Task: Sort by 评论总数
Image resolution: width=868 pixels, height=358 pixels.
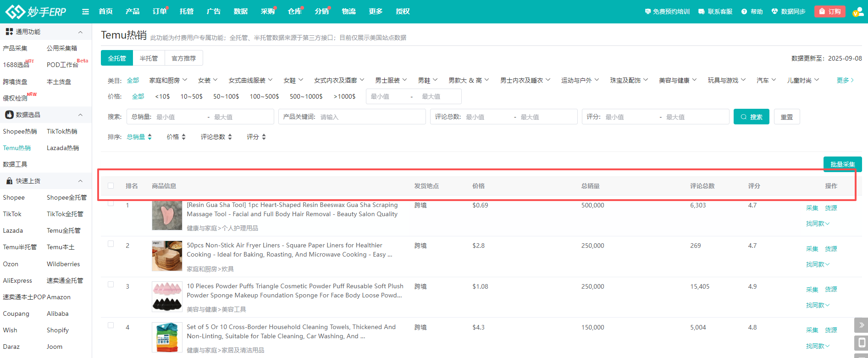Action: click(216, 137)
